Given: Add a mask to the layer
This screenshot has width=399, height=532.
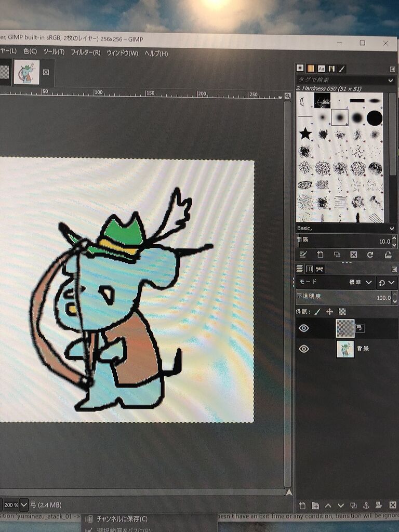Looking at the screenshot, I should pyautogui.click(x=379, y=505).
